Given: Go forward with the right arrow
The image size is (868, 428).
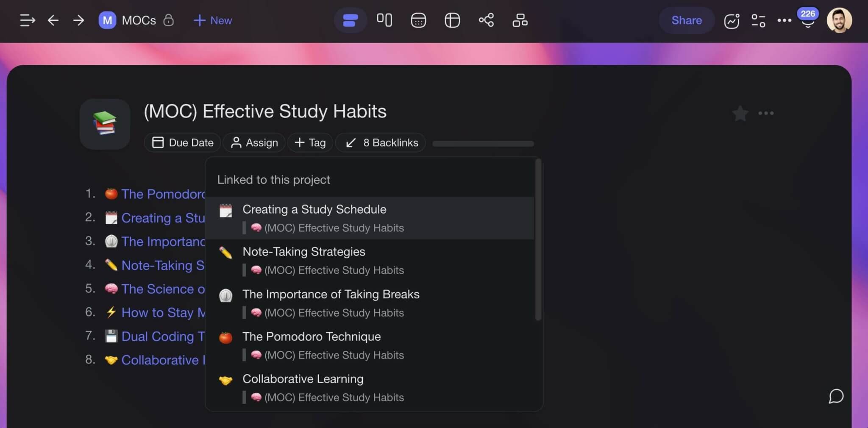Looking at the screenshot, I should (78, 20).
